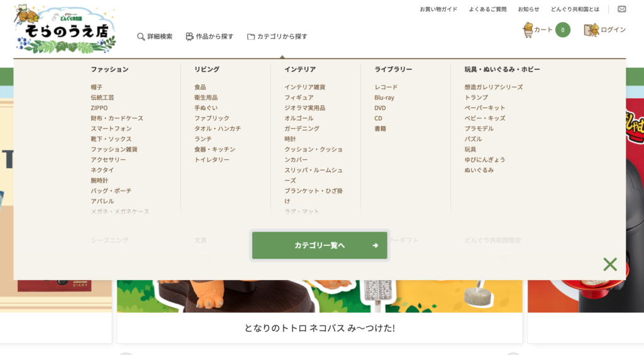Click the magnifier icon for 詳細検索
644x355 pixels.
(x=141, y=37)
